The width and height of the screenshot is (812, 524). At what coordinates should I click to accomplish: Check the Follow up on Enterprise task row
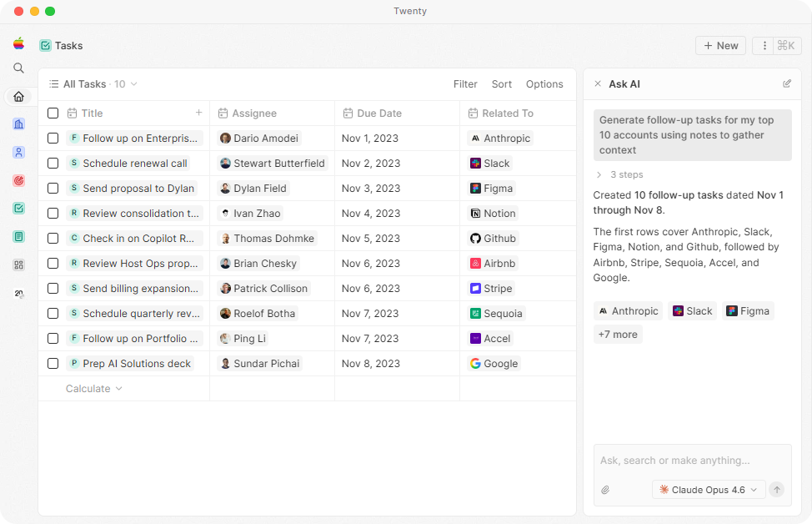click(53, 138)
